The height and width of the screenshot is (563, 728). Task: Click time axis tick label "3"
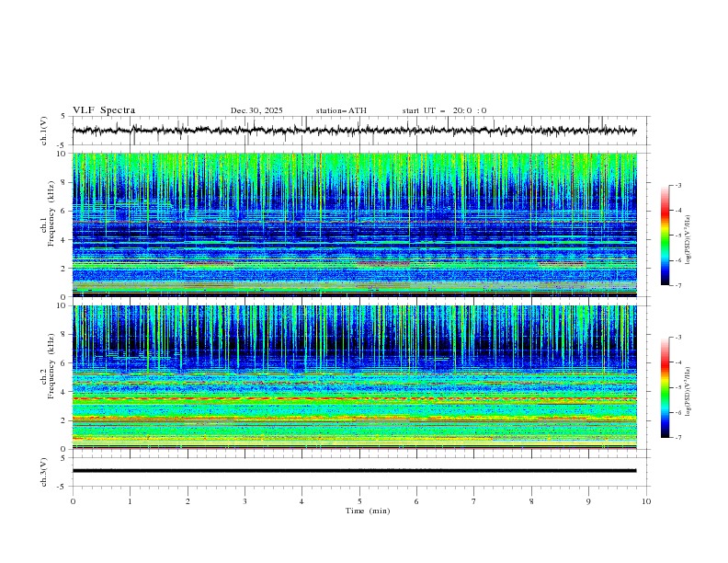pos(245,501)
